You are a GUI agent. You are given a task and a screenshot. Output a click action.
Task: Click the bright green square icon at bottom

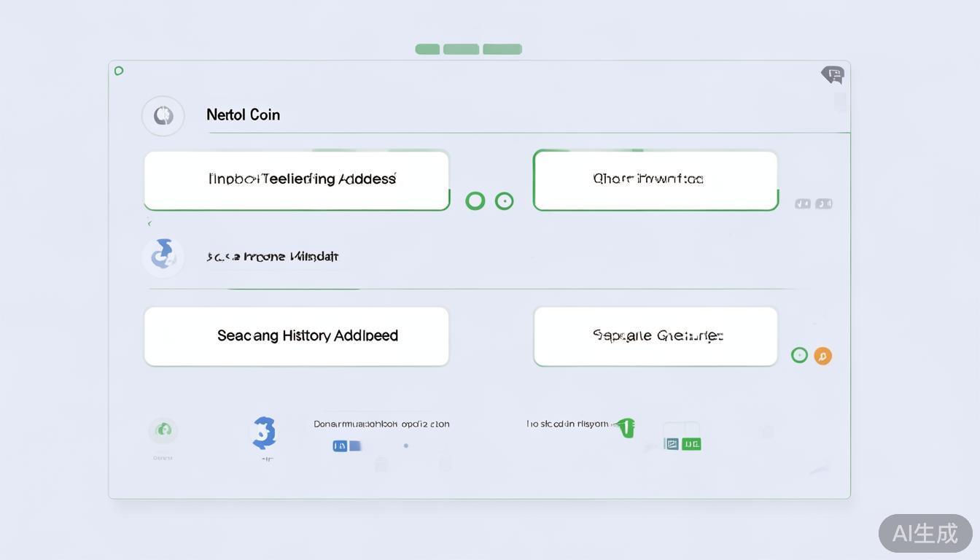[691, 443]
